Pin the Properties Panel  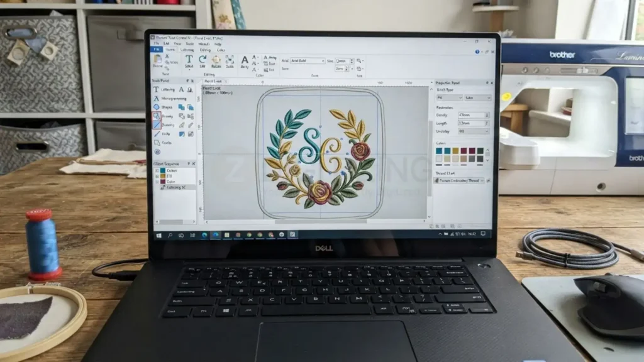click(487, 83)
